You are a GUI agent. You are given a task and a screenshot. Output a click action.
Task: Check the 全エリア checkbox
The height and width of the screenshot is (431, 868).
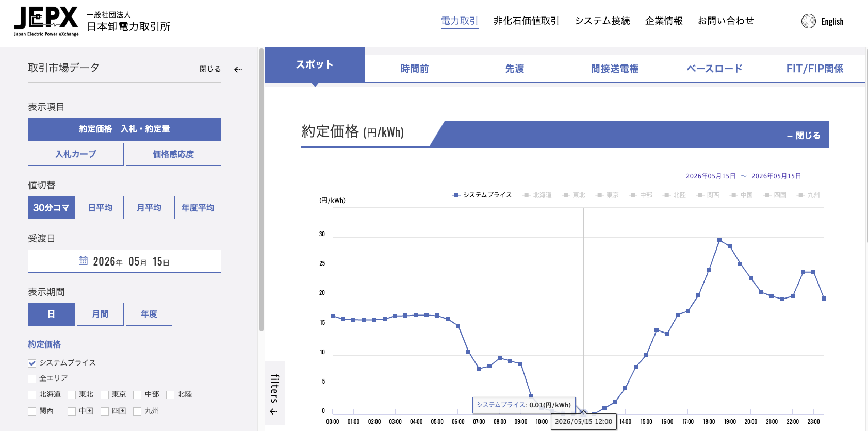[32, 379]
